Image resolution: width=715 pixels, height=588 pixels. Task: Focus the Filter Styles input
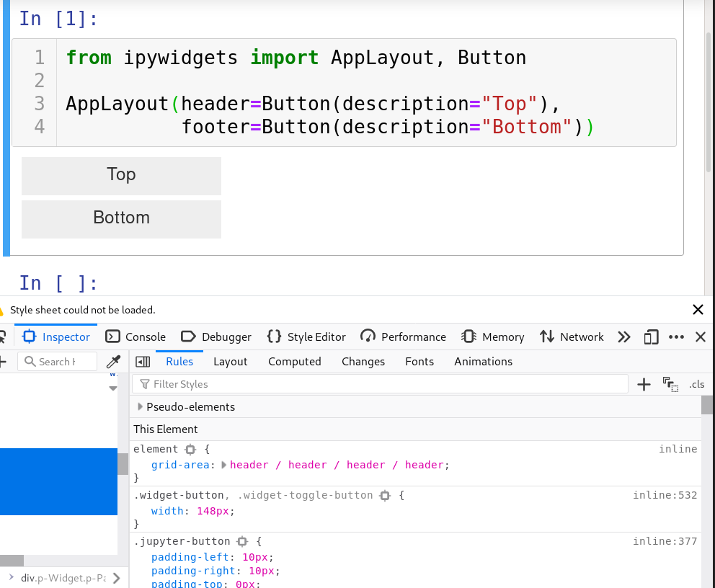[381, 384]
